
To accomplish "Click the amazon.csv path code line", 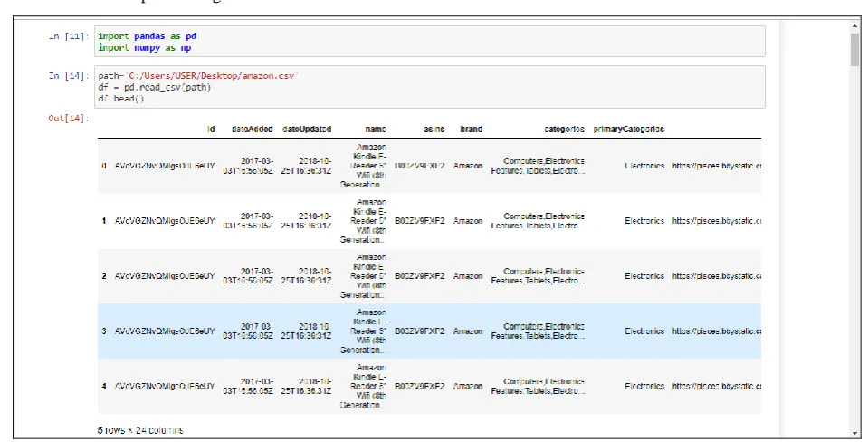I will 198,76.
